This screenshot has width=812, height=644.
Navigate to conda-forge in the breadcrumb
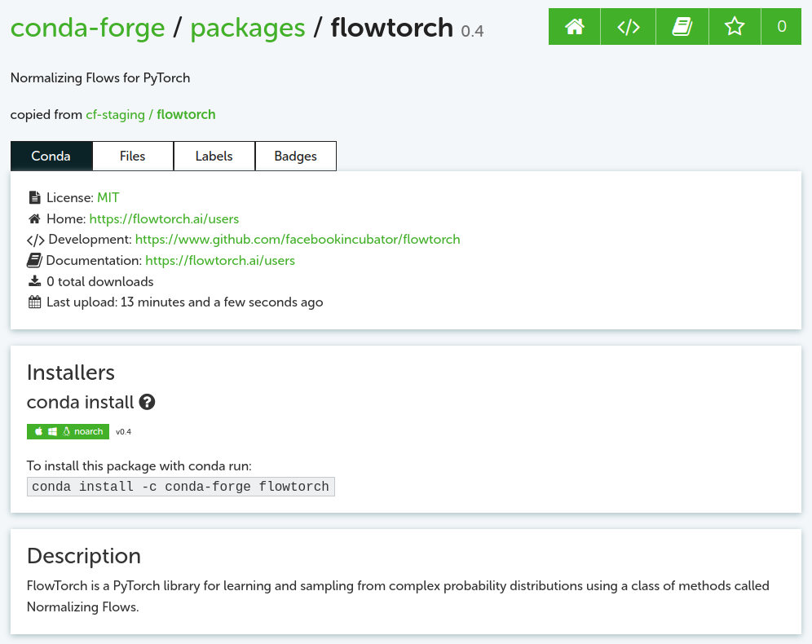click(88, 27)
